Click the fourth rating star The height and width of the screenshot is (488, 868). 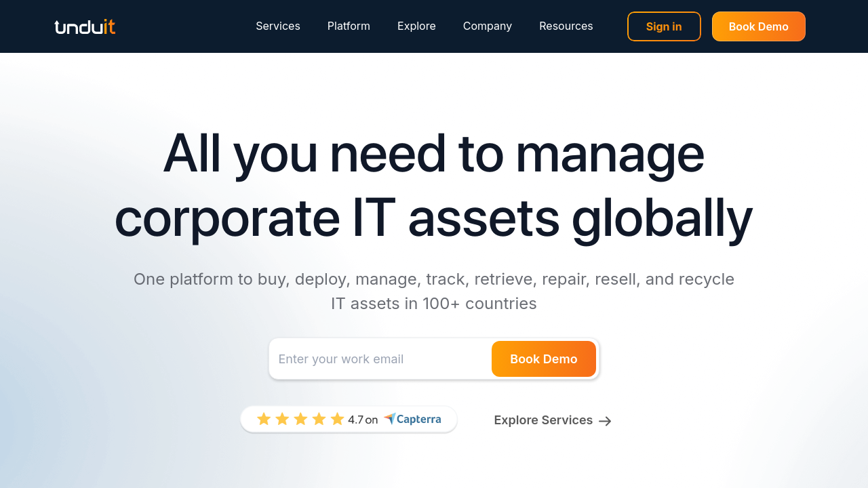[319, 420]
